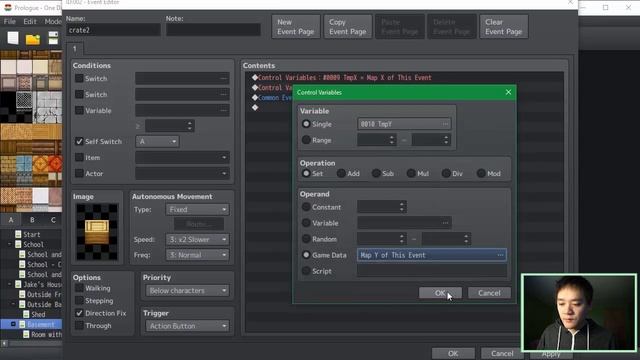
Task: Click the event Name field crate2
Action: coord(113,30)
